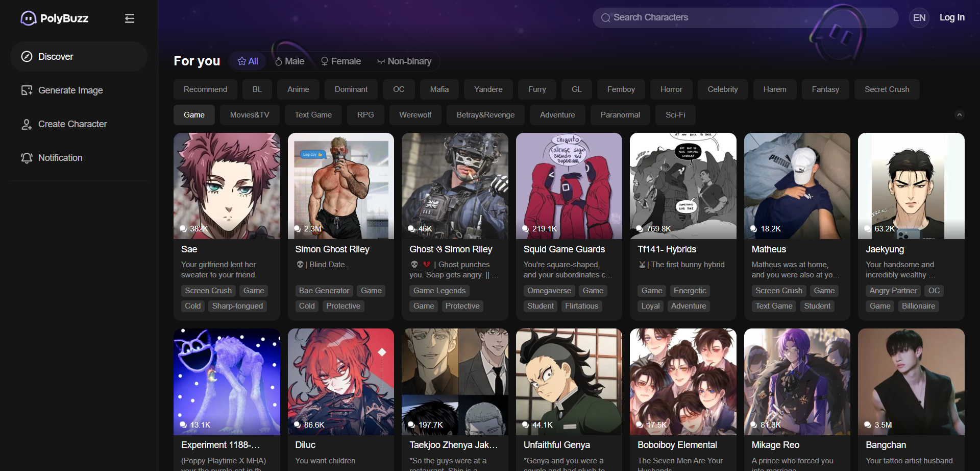The height and width of the screenshot is (471, 980).
Task: Select the Game category tab
Action: coord(194,115)
